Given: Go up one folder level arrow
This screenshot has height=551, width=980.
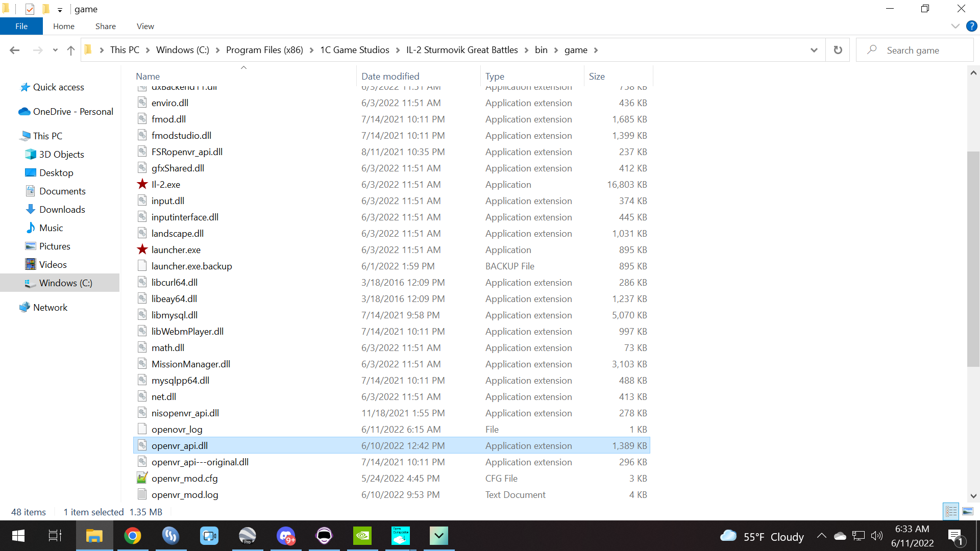Looking at the screenshot, I should (71, 50).
